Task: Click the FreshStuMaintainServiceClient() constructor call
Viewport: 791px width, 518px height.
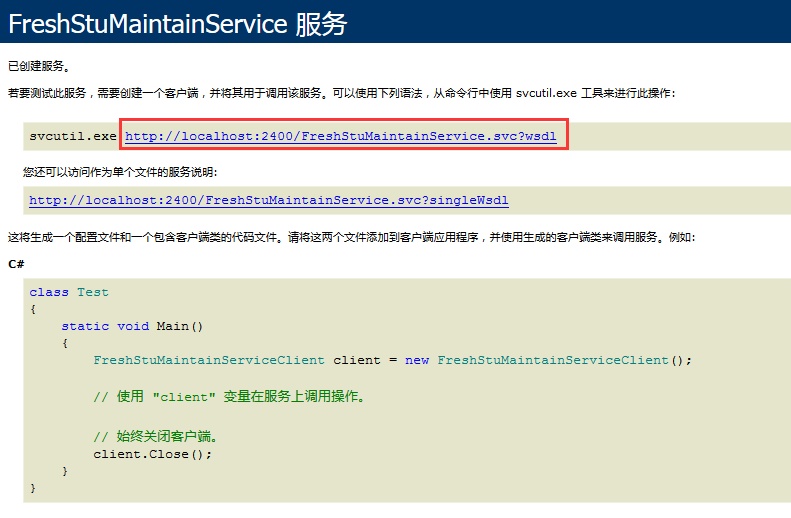Action: click(561, 360)
